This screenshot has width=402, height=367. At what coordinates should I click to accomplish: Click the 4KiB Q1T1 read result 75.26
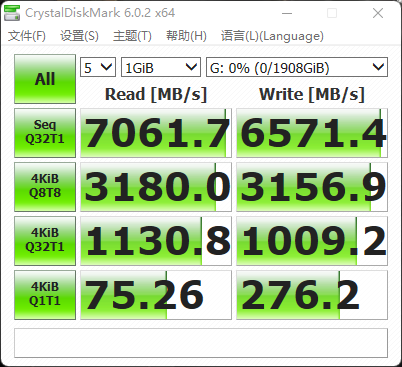click(156, 295)
